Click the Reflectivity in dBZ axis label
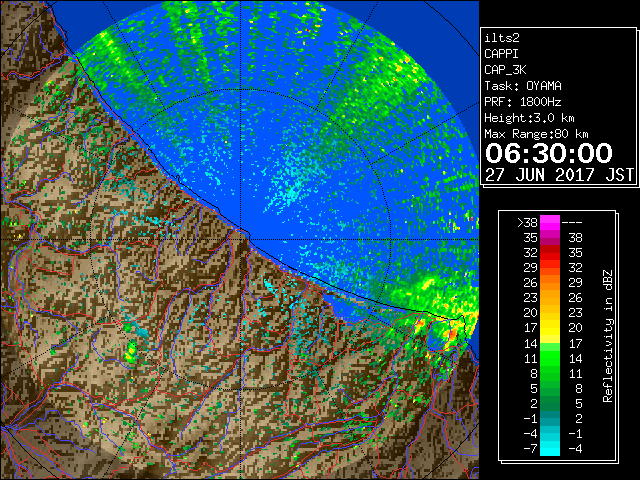 click(x=608, y=336)
